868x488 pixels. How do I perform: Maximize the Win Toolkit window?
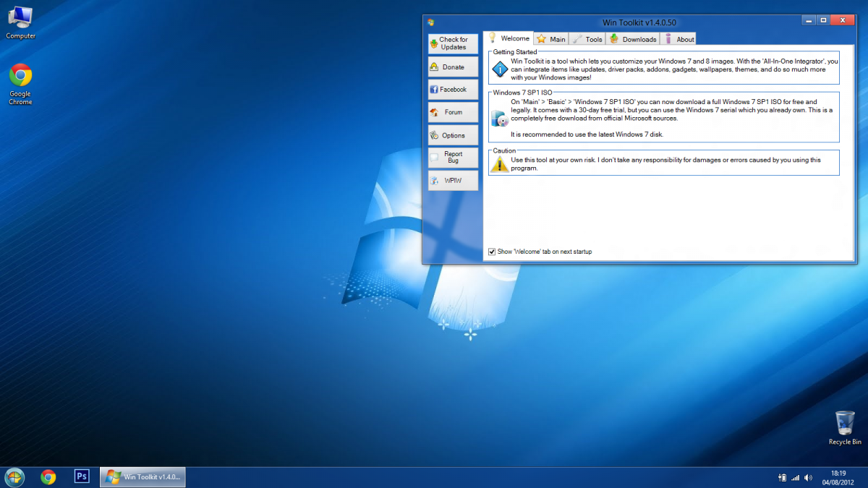click(x=823, y=21)
